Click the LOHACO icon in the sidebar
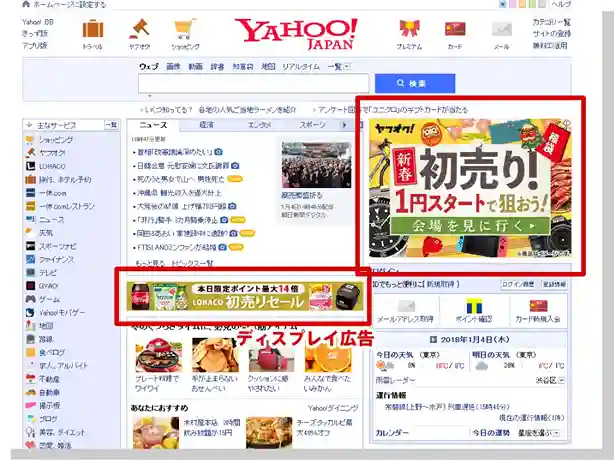The width and height of the screenshot is (614, 460). pos(30,166)
